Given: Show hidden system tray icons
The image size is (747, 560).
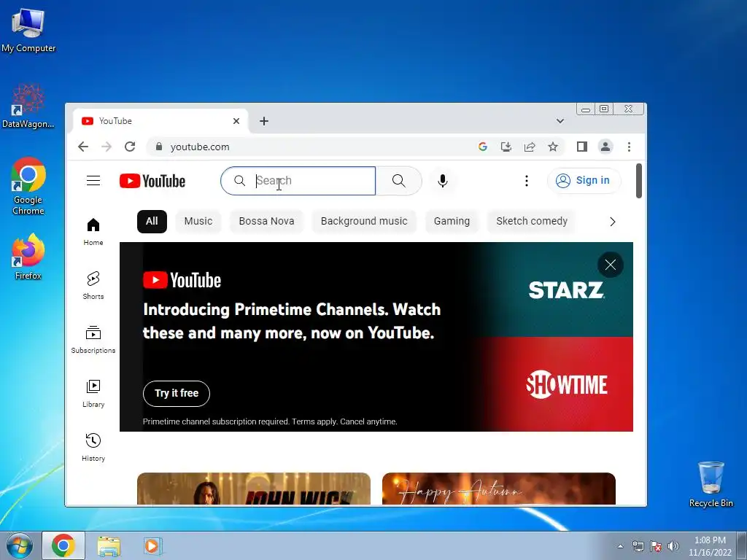Looking at the screenshot, I should 620,546.
